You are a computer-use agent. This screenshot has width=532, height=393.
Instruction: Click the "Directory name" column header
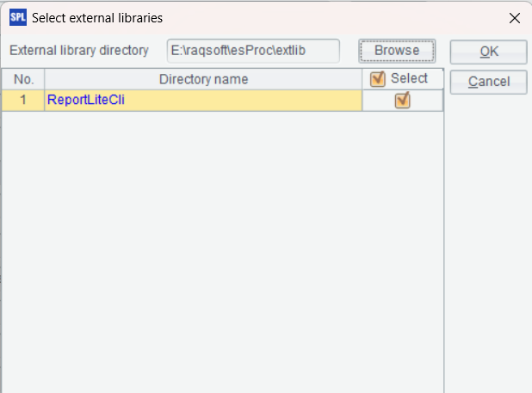(x=203, y=79)
